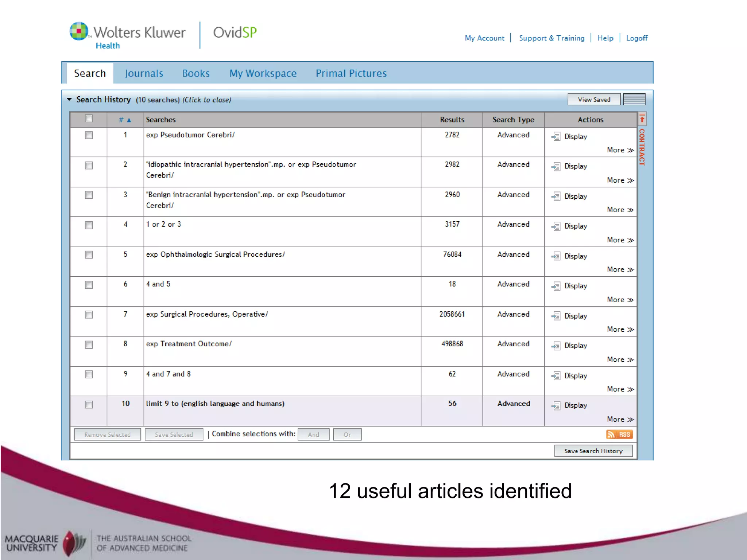
Task: Click the View Saved button
Action: click(x=593, y=99)
